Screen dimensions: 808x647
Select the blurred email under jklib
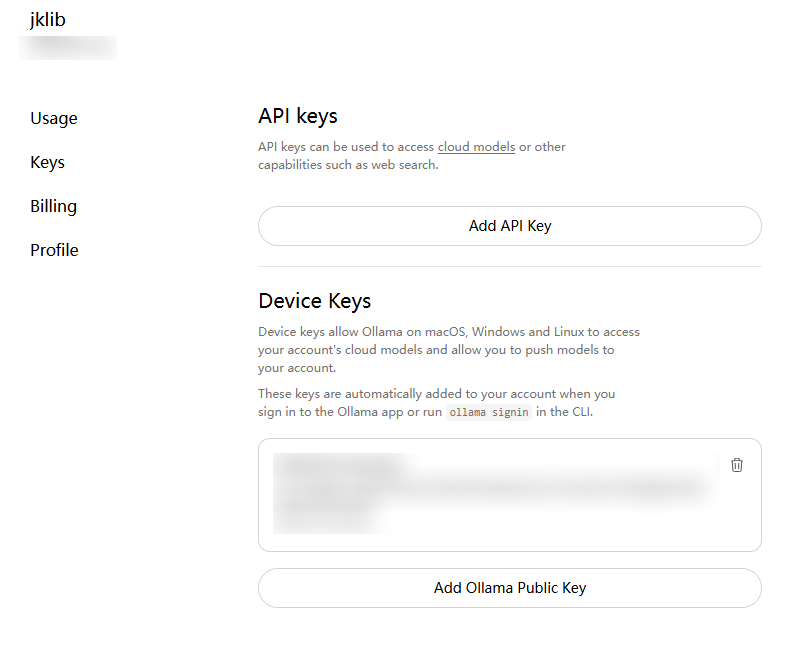click(x=68, y=47)
